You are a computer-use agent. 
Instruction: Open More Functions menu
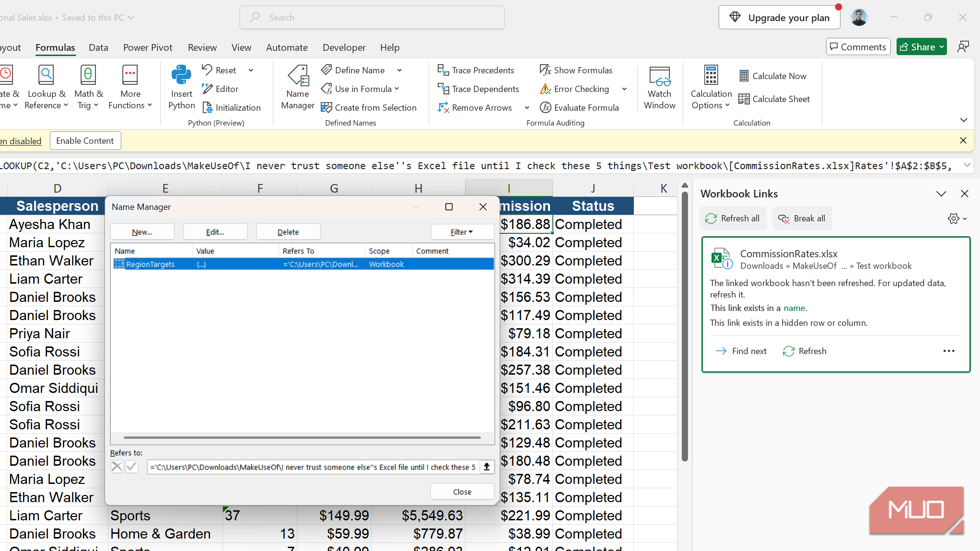(x=130, y=87)
